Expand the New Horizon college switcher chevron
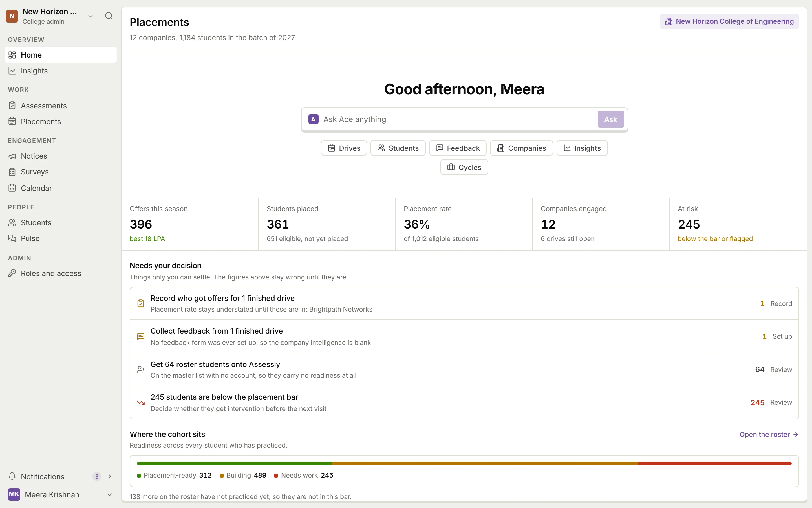This screenshot has height=508, width=812. 90,16
